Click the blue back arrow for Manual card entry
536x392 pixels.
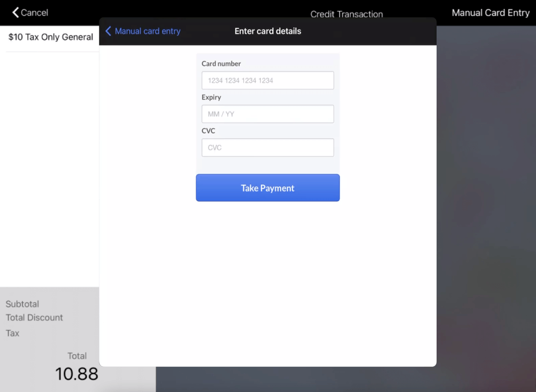108,31
